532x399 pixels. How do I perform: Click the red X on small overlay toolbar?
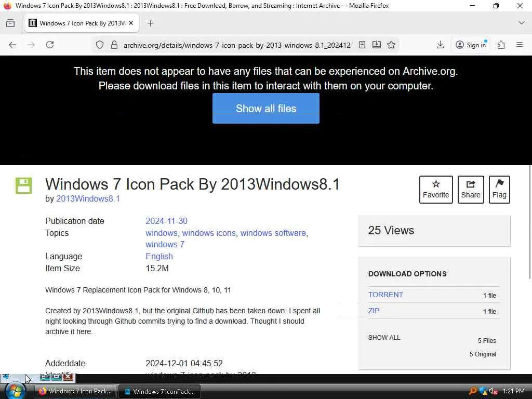click(68, 376)
